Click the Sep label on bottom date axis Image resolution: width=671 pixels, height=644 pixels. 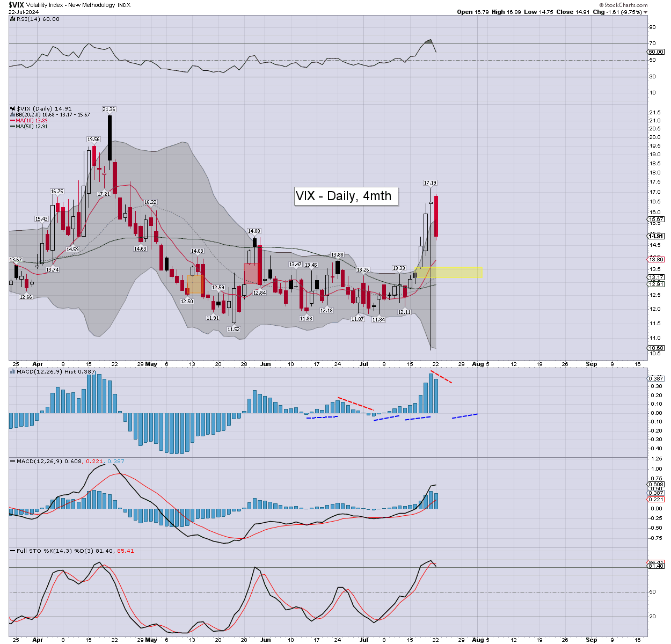[591, 640]
